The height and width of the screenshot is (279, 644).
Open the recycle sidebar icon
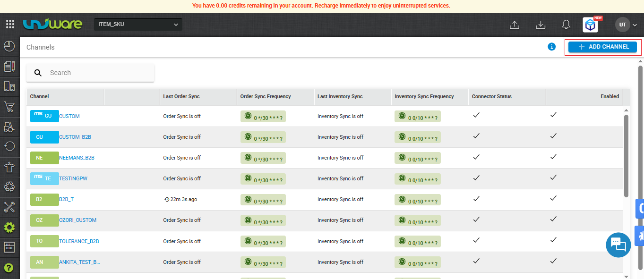pyautogui.click(x=9, y=186)
